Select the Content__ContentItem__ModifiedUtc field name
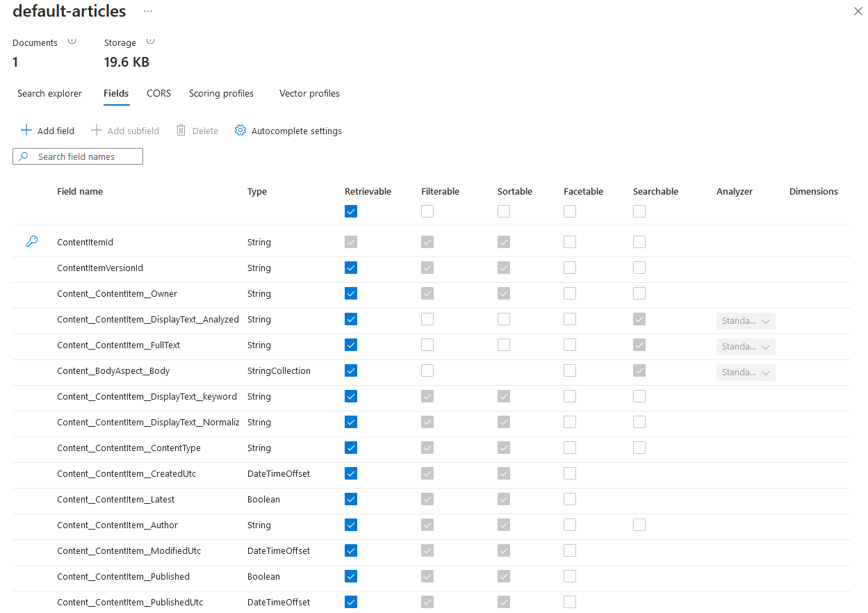Screen dimensions: 868x613 click(x=129, y=550)
